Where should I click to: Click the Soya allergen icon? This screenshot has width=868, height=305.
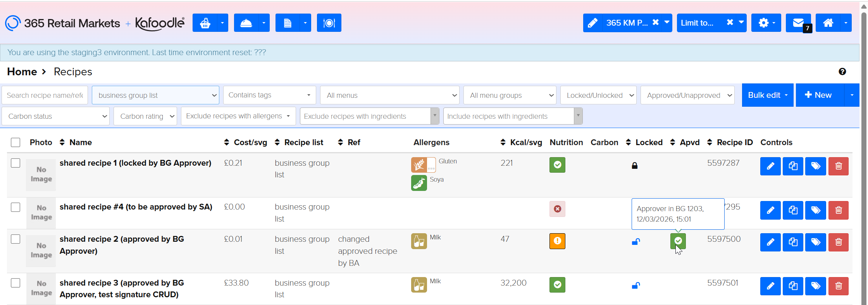419,183
